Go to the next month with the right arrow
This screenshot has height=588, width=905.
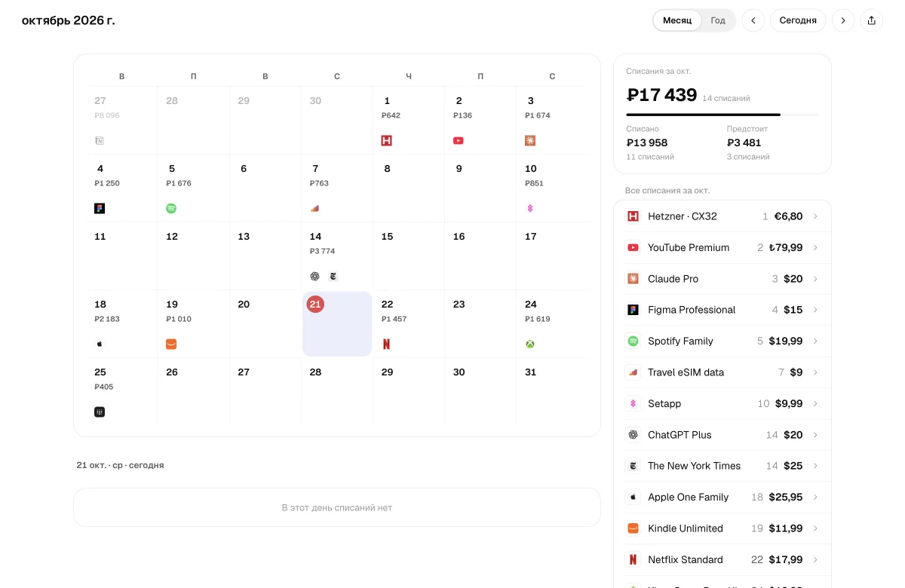tap(843, 20)
